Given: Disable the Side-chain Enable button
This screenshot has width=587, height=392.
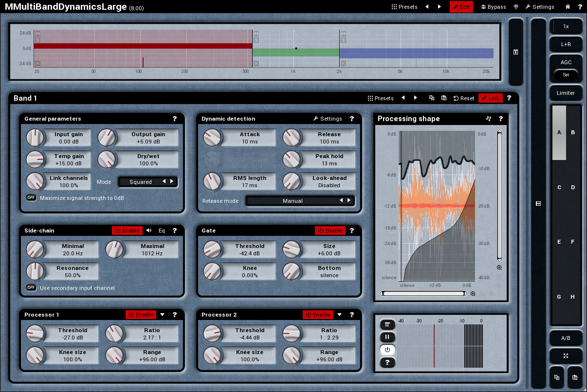Looking at the screenshot, I should tap(127, 231).
